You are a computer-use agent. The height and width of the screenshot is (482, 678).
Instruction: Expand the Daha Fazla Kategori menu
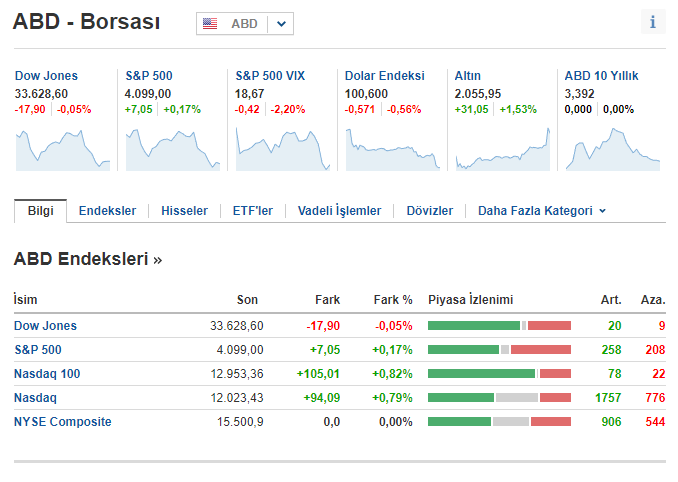tap(542, 211)
